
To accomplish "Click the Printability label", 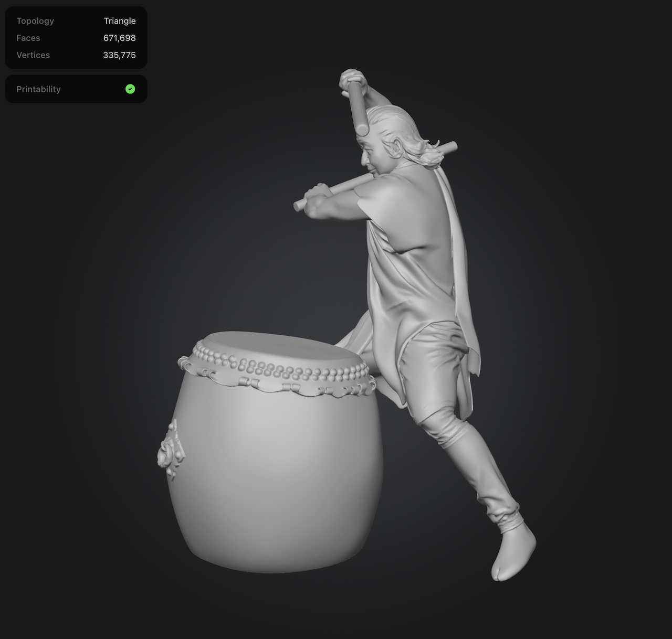I will (x=38, y=89).
